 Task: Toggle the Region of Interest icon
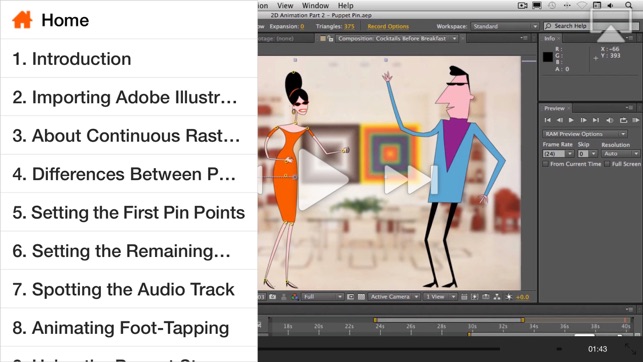(x=351, y=297)
